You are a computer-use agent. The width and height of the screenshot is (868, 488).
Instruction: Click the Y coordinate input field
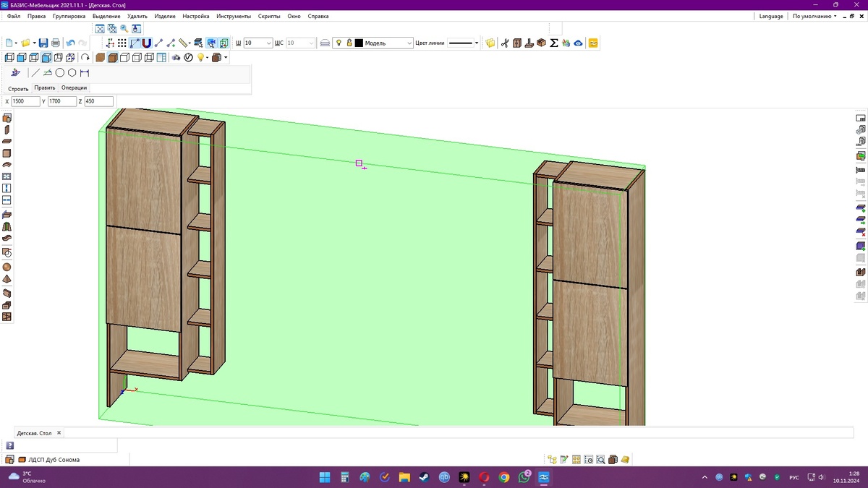point(62,102)
